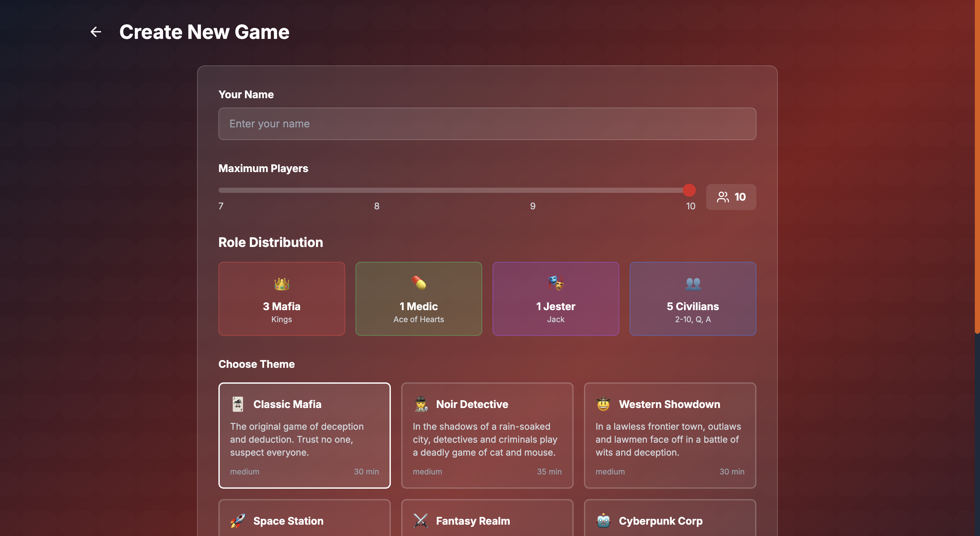Viewport: 980px width, 536px height.
Task: Click the red Maximum Players slider handle
Action: pyautogui.click(x=689, y=190)
